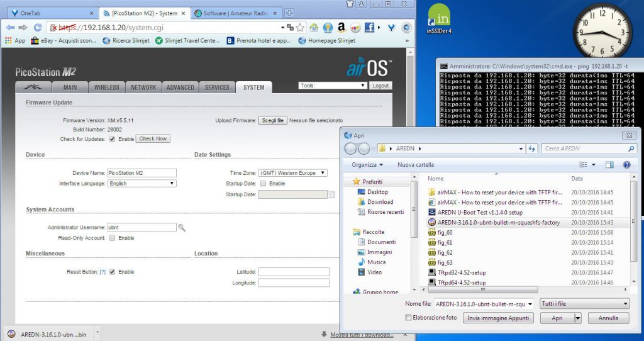
Task: Open dropdown arrow next to Apri button
Action: pyautogui.click(x=578, y=318)
